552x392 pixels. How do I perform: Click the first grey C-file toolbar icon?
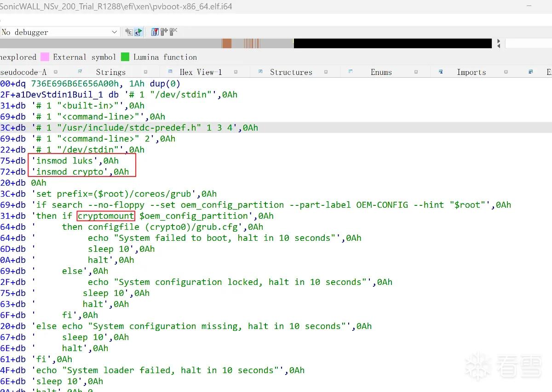click(129, 32)
